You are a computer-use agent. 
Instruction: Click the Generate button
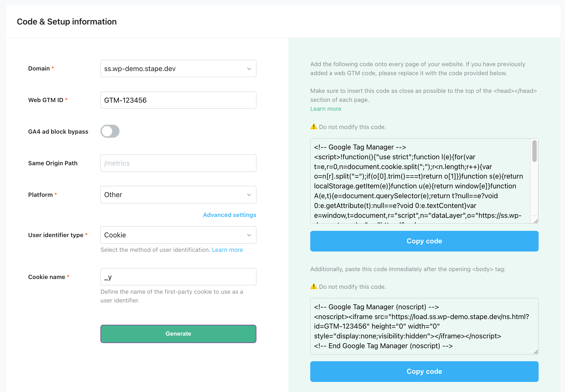[x=178, y=333]
